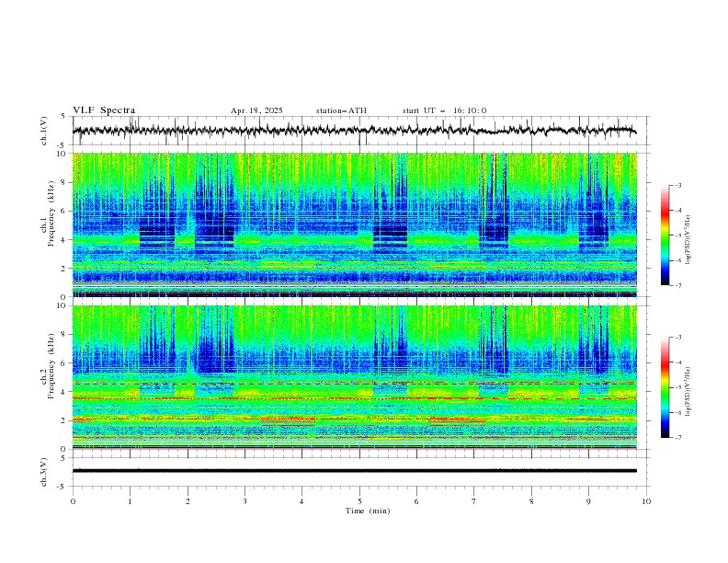Click the time axis tick label "1"

pos(130,501)
